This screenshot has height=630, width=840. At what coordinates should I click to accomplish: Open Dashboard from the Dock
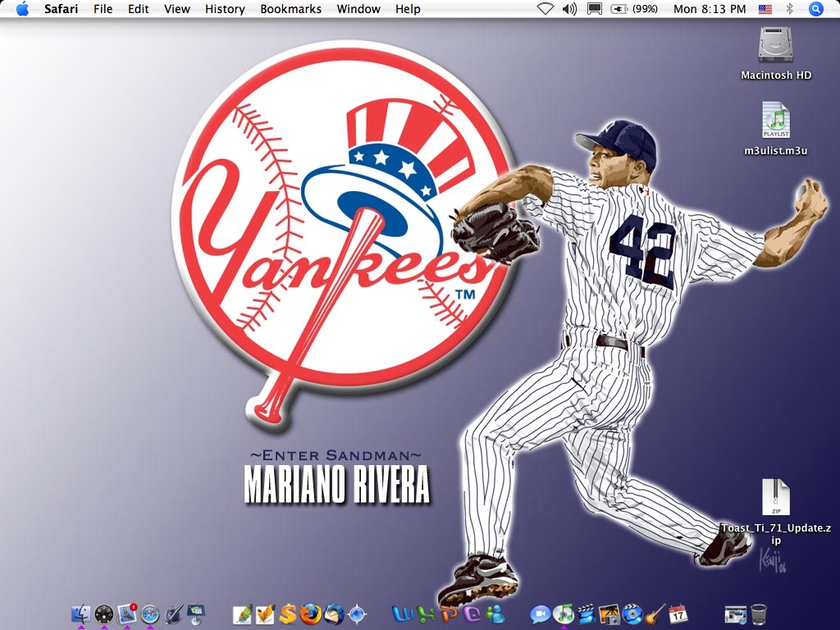point(104,614)
